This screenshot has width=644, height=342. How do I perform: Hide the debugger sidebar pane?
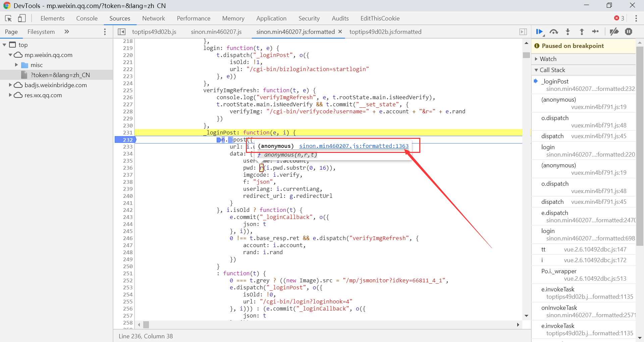[523, 32]
